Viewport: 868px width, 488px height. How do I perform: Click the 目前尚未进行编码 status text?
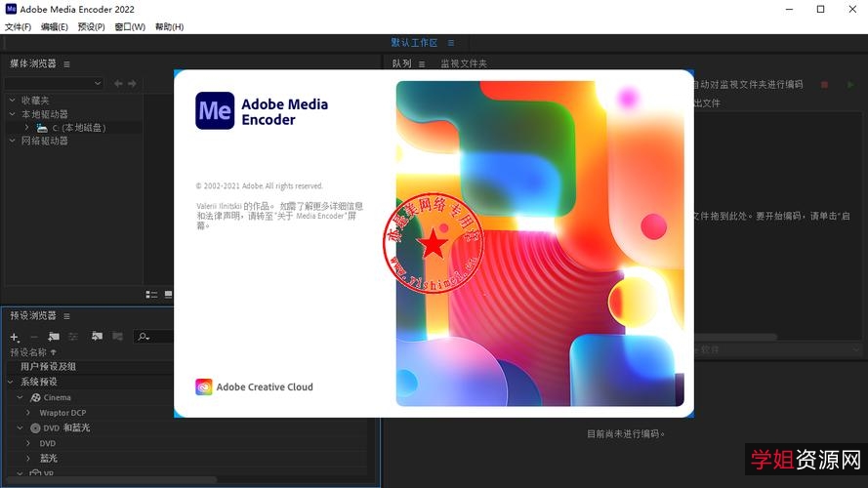(626, 433)
